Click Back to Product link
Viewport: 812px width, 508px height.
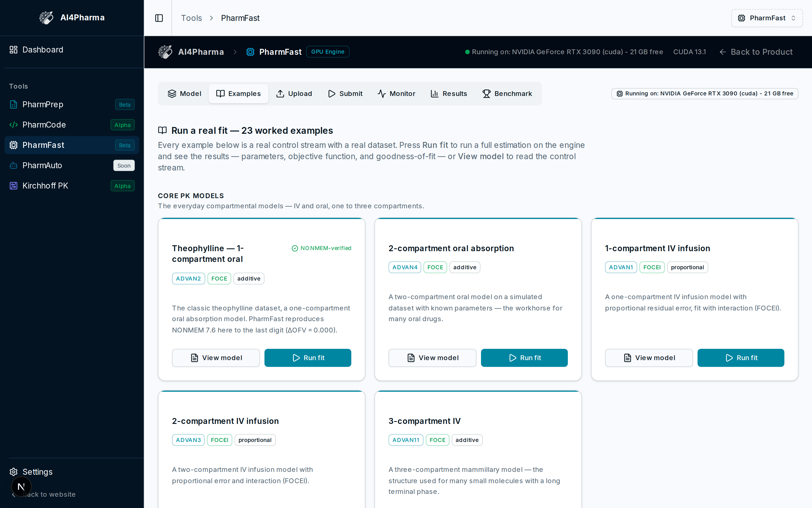(x=756, y=52)
